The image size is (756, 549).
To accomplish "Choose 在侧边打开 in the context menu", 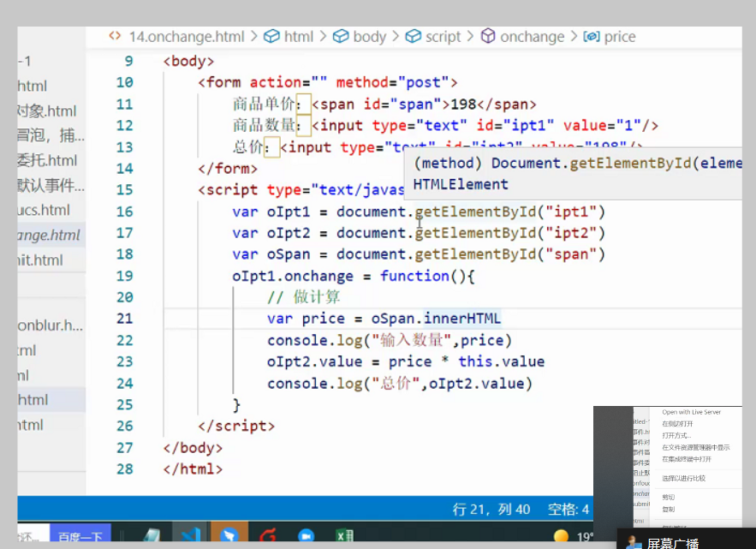I will pyautogui.click(x=677, y=424).
